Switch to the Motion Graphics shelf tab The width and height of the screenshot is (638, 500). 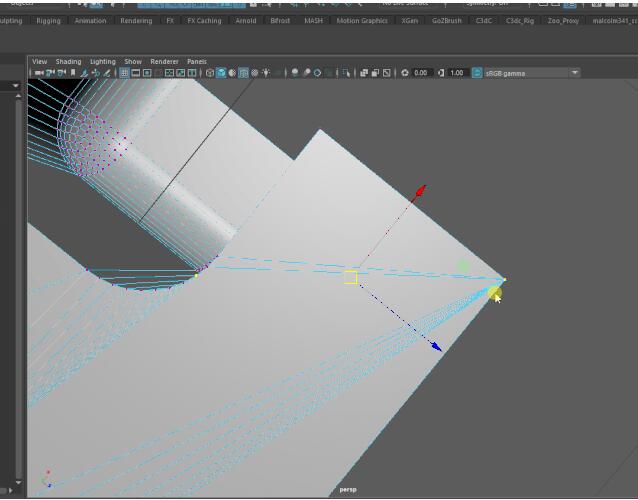click(361, 20)
